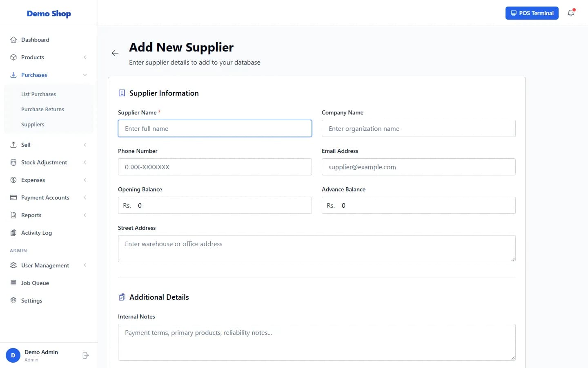Expand the Reports submenu chevron
The image size is (588, 368).
point(85,215)
